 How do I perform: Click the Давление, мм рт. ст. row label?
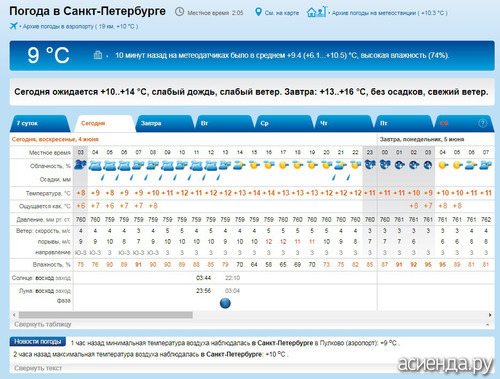point(44,220)
